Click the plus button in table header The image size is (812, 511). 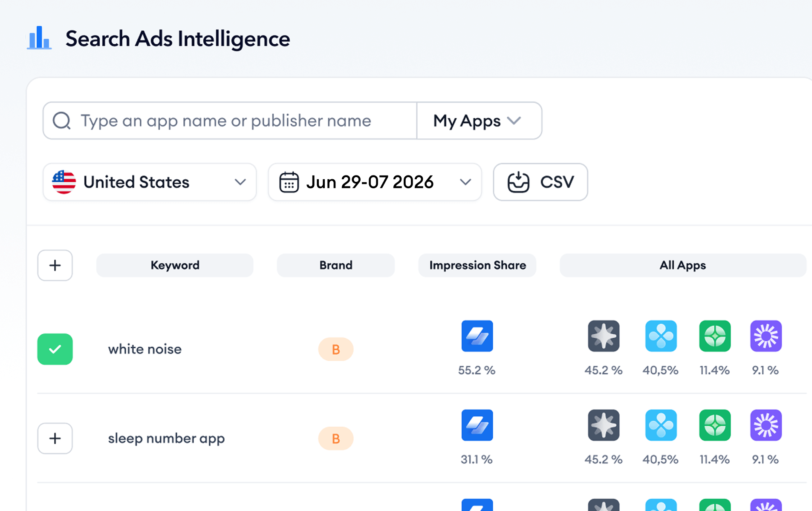55,265
